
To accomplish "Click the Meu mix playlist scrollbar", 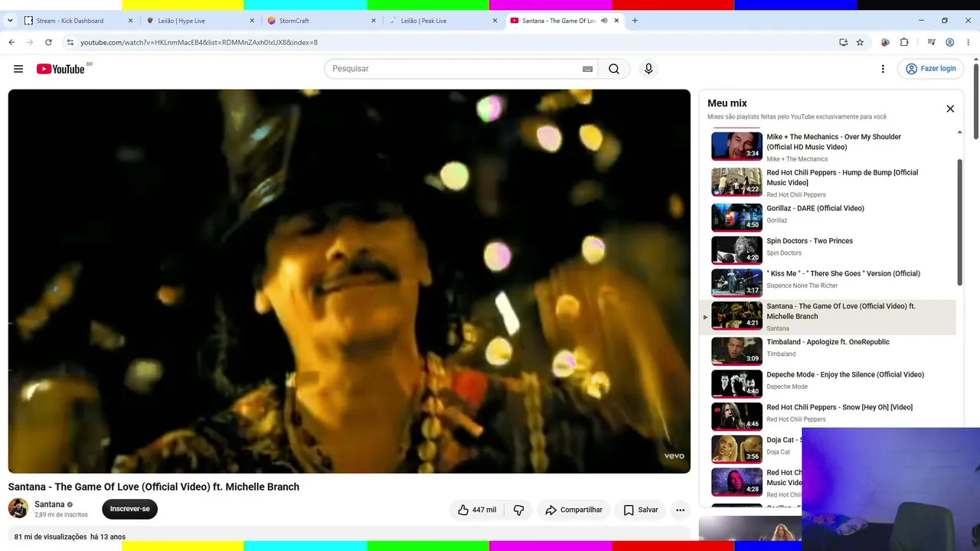I will point(959,222).
